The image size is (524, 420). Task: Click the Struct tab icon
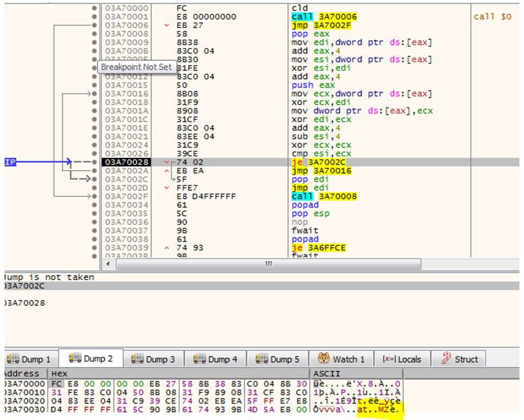click(x=446, y=359)
